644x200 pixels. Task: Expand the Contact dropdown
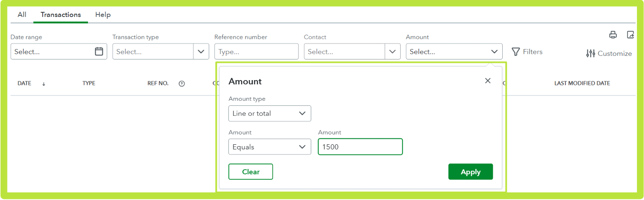click(x=392, y=52)
